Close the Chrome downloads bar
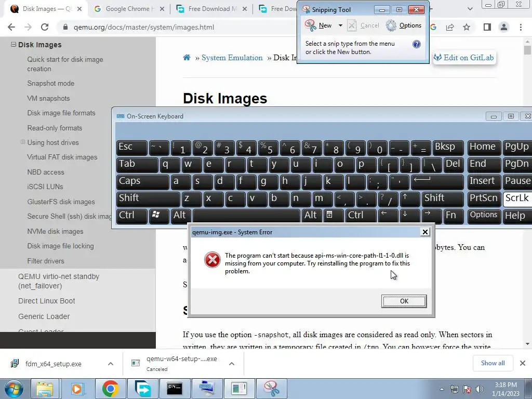This screenshot has width=532, height=399. tap(523, 363)
